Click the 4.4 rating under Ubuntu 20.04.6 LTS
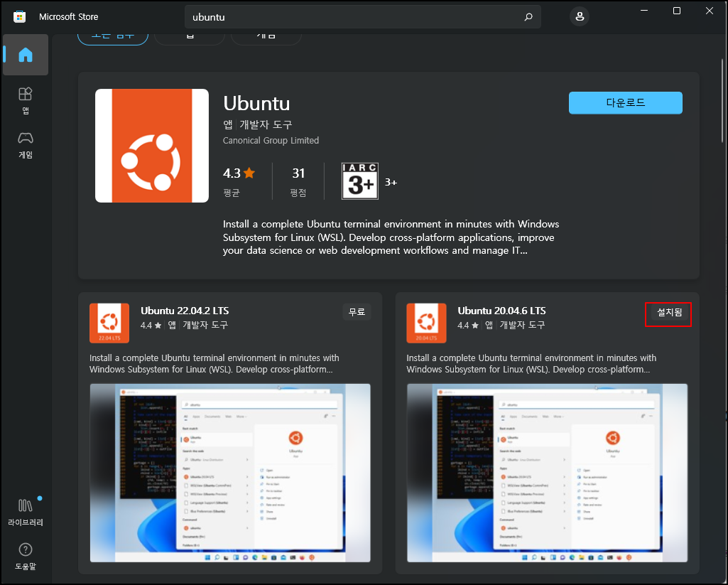The height and width of the screenshot is (585, 728). 468,326
